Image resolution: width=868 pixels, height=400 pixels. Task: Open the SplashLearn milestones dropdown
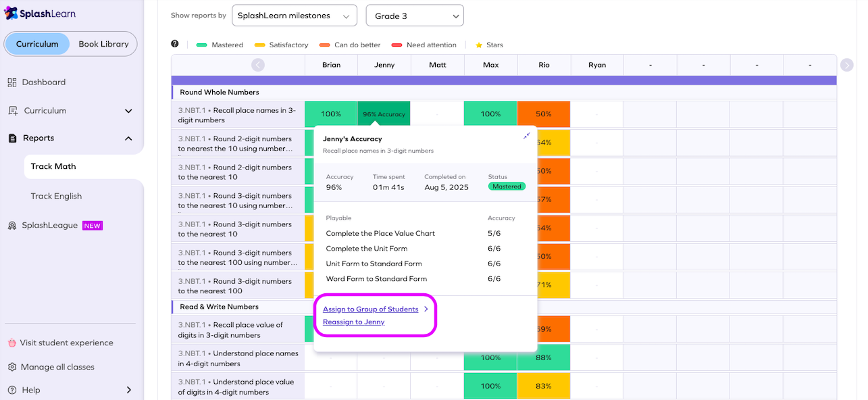tap(294, 15)
